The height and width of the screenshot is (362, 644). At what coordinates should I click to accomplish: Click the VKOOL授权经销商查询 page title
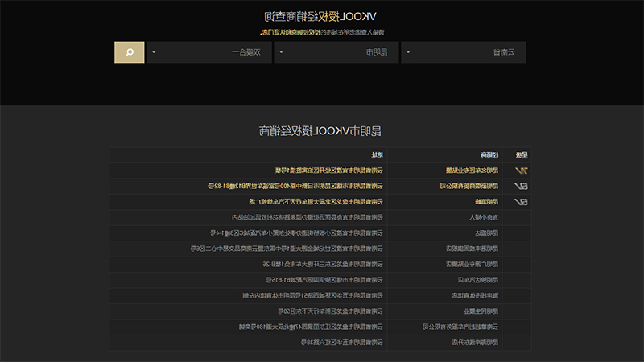coord(320,16)
